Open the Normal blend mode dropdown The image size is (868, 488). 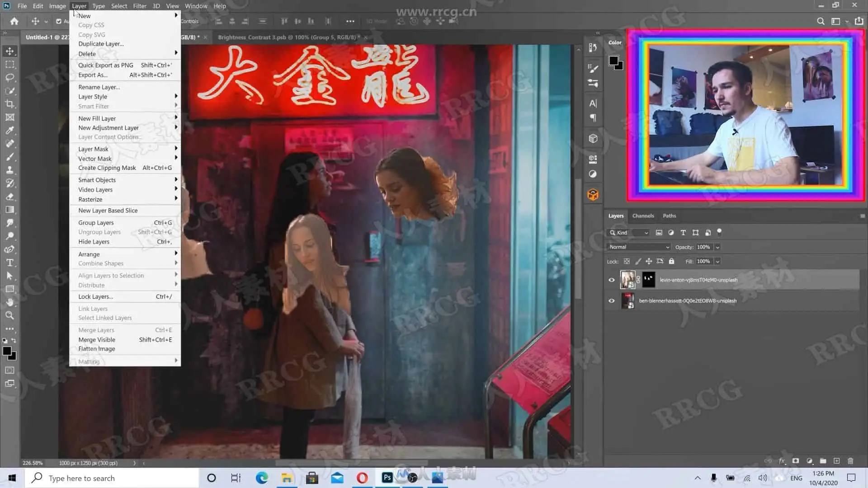coord(639,247)
